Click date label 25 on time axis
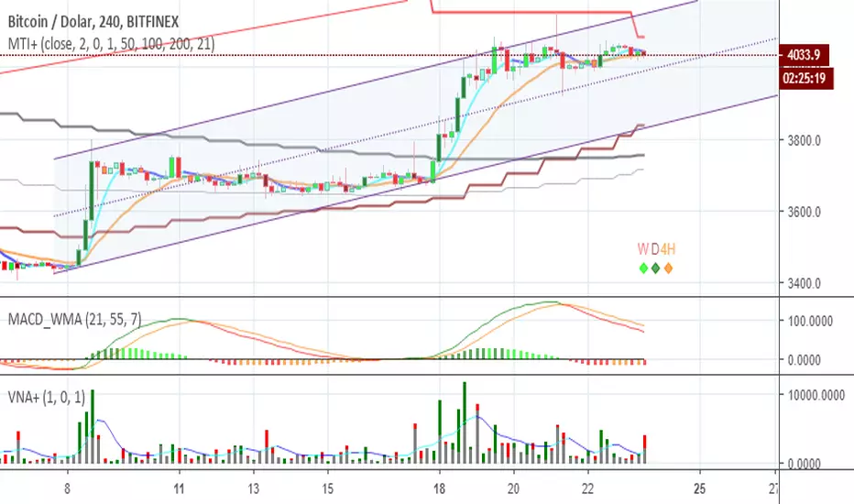The height and width of the screenshot is (504, 854). tap(699, 488)
